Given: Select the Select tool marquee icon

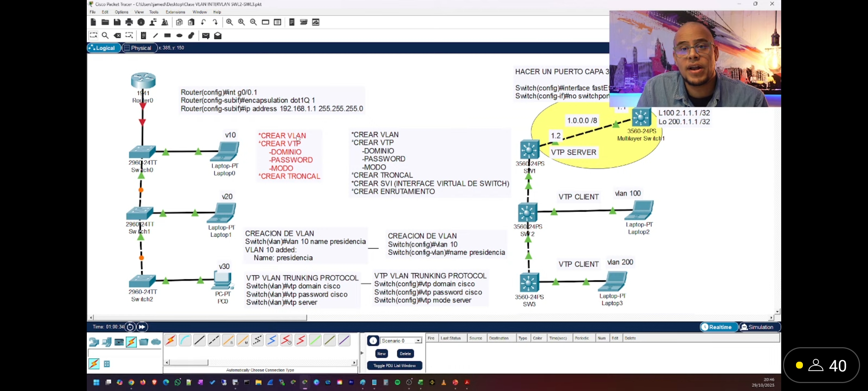Looking at the screenshot, I should (93, 35).
